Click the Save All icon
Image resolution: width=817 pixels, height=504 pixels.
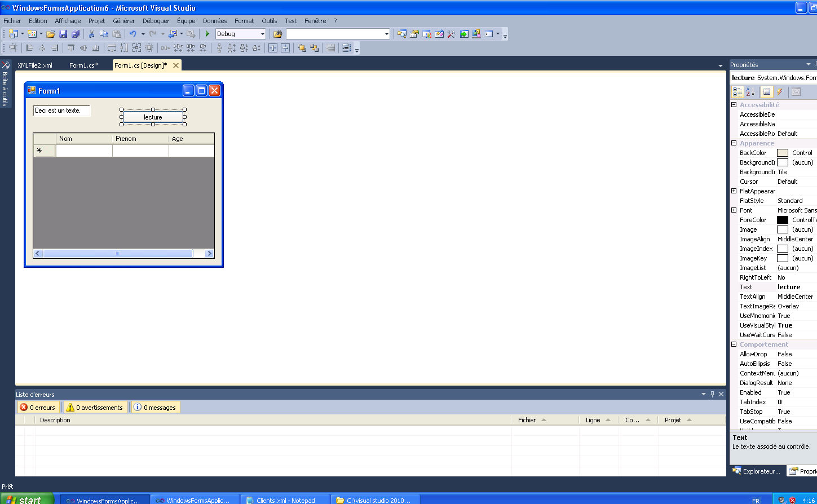coord(76,34)
